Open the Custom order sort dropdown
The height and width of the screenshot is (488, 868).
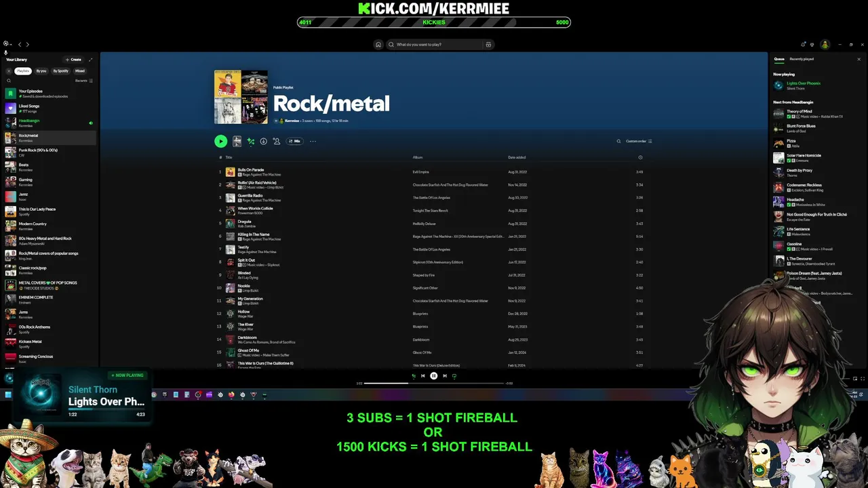point(639,141)
